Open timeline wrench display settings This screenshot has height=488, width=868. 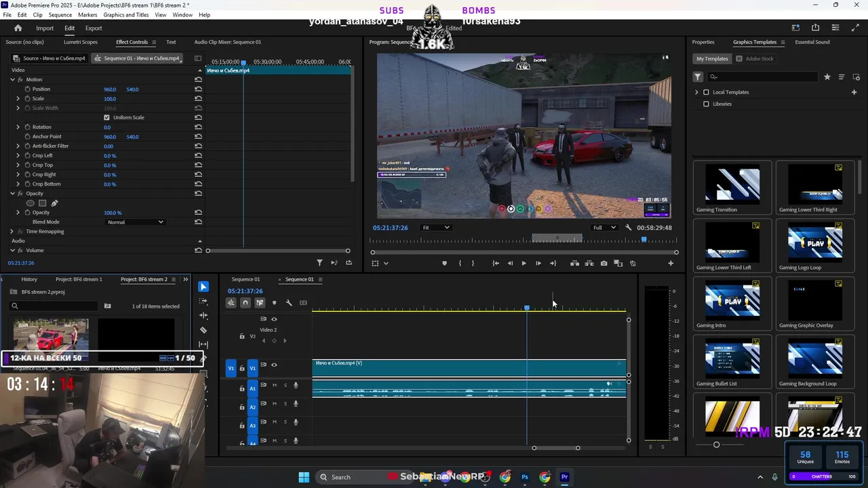[x=289, y=303]
